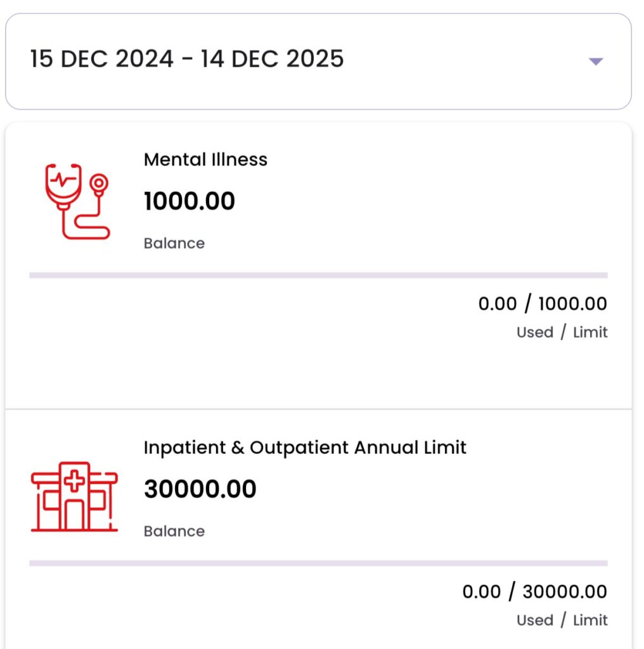Viewport: 644px width, 649px height.
Task: Click the 0.00 / 1000.00 used limit text
Action: coord(543,304)
